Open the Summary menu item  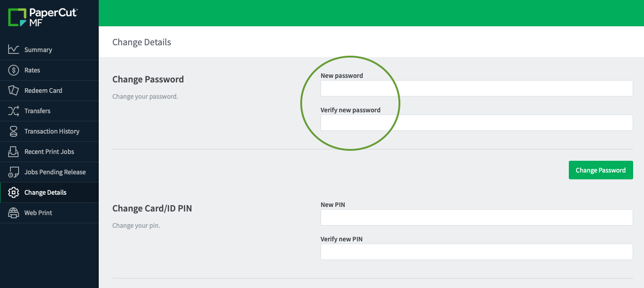pyautogui.click(x=49, y=50)
